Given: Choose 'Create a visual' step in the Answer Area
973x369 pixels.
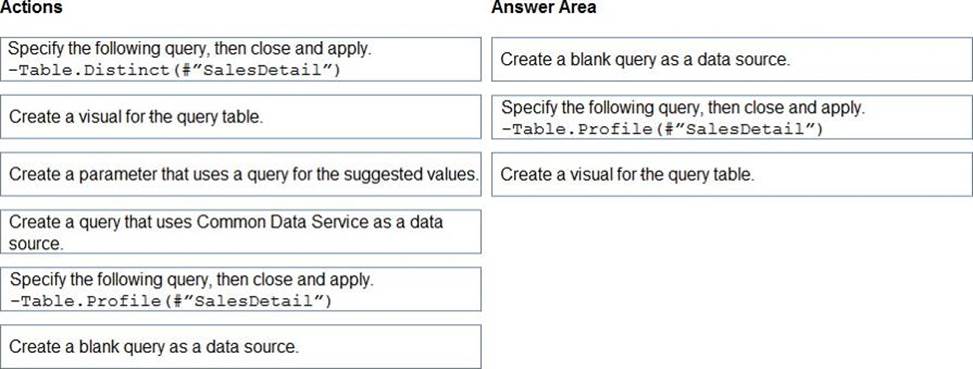Looking at the screenshot, I should pyautogui.click(x=732, y=174).
